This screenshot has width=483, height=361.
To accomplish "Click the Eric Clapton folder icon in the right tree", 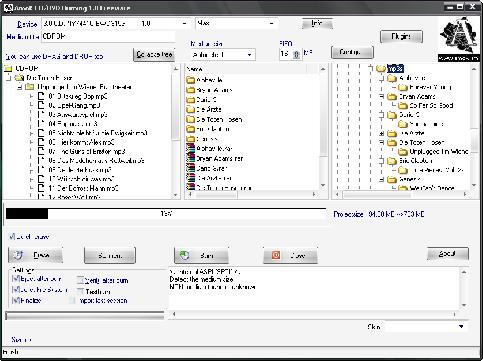I will click(392, 161).
